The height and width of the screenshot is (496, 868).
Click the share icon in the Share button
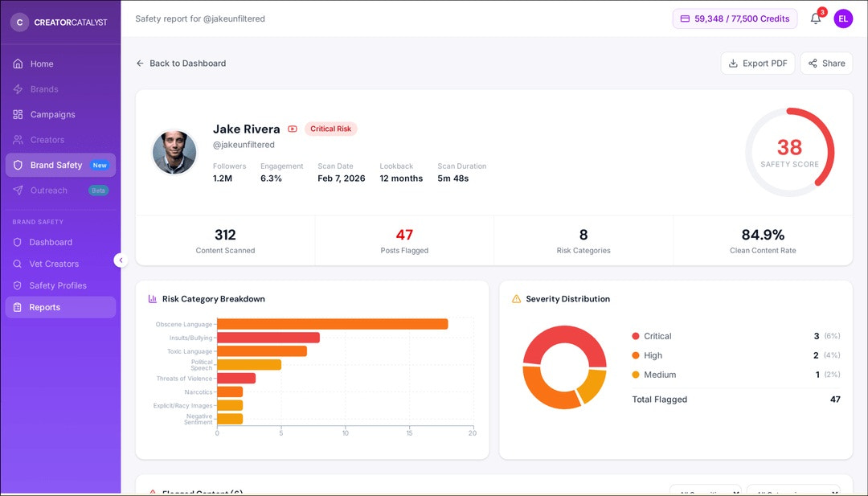pos(813,64)
